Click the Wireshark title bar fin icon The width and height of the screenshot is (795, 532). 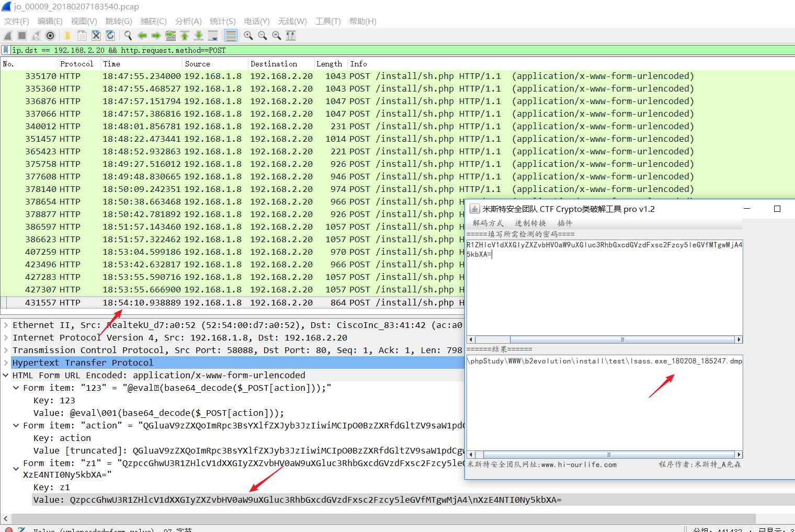point(6,6)
